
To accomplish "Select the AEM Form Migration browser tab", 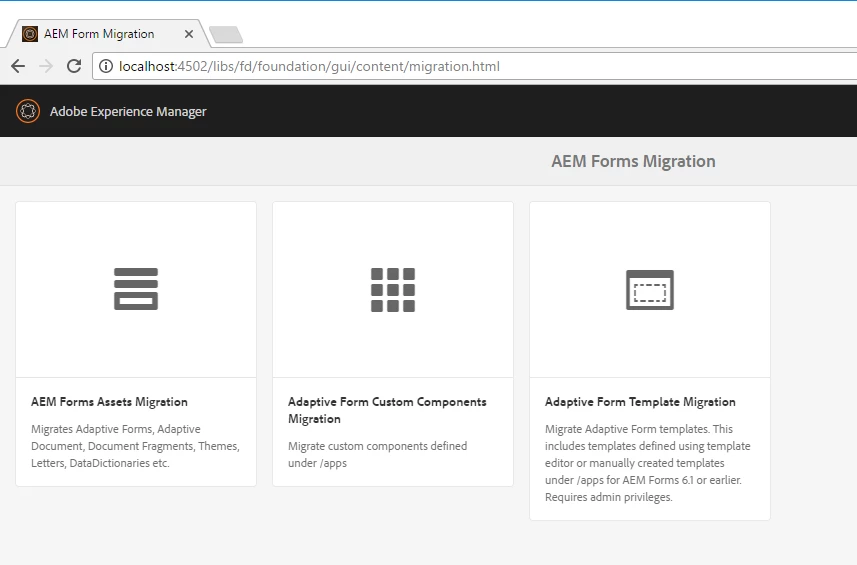I will [108, 34].
